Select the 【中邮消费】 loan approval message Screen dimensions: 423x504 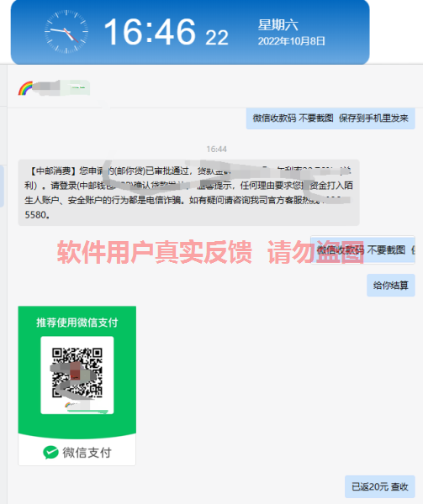188,192
